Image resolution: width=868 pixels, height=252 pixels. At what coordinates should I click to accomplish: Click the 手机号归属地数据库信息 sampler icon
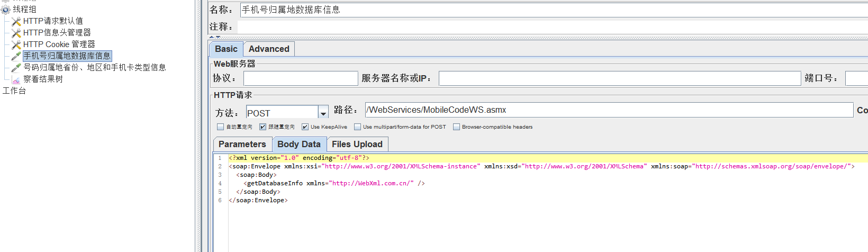(16, 56)
